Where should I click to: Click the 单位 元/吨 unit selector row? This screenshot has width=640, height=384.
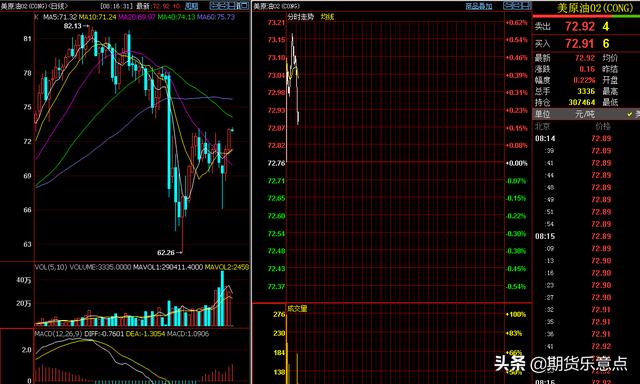(x=586, y=114)
